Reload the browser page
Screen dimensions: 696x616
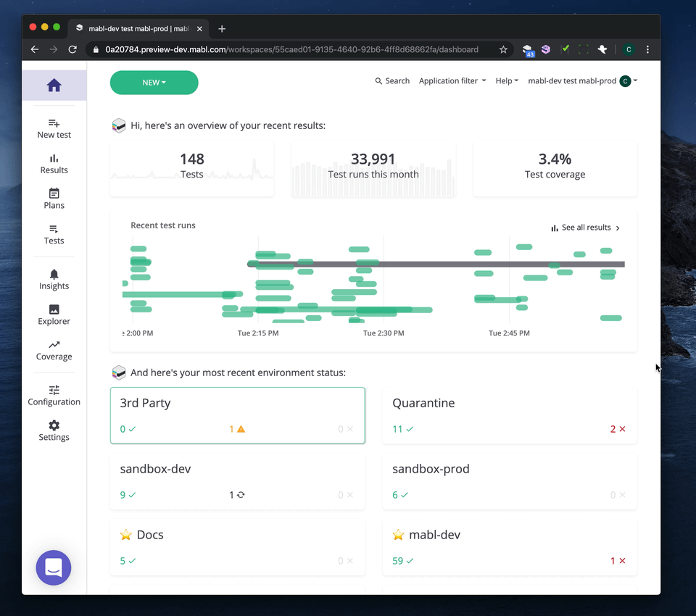tap(72, 50)
